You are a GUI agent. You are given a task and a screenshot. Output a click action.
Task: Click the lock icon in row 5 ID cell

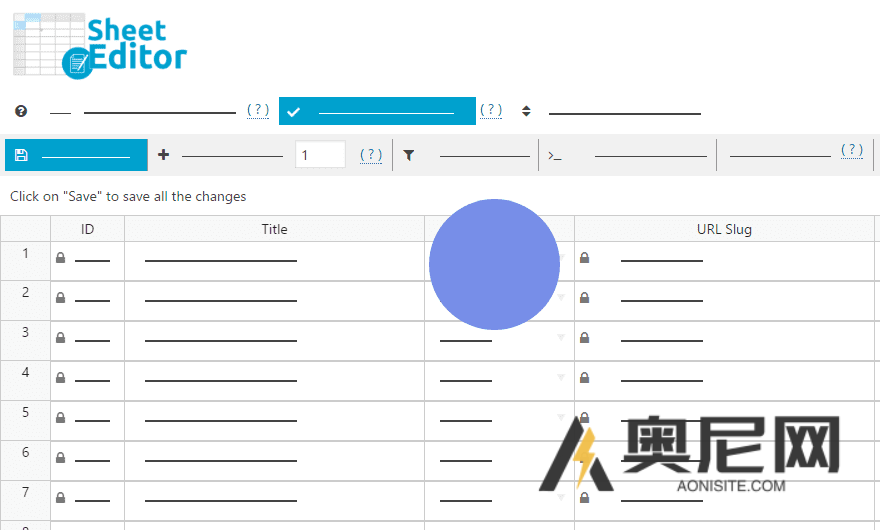pos(61,418)
